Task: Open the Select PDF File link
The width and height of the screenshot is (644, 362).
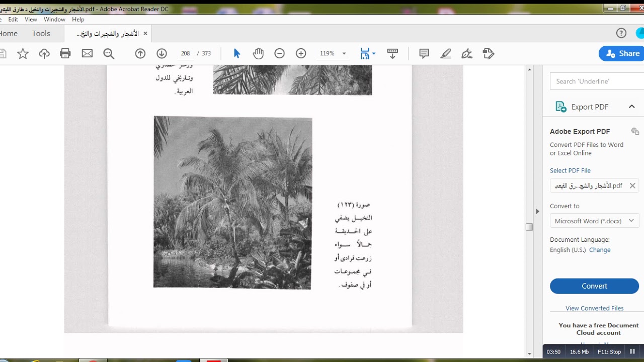Action: (x=570, y=170)
